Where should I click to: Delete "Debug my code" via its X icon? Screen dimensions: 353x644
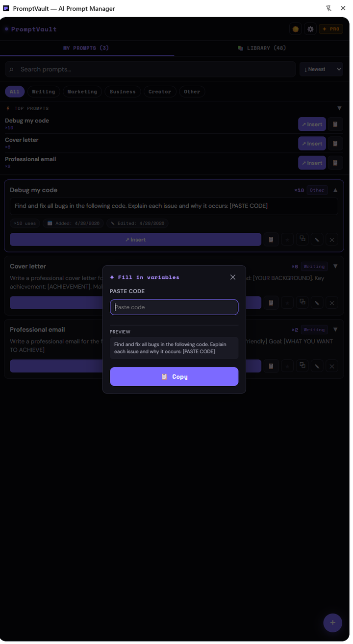point(332,239)
